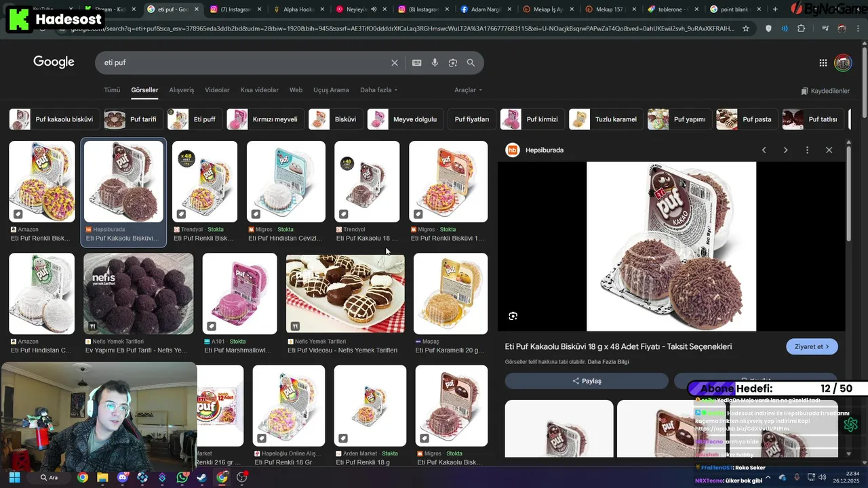Open the three-dot menu in preview panel
The width and height of the screenshot is (868, 488).
click(807, 150)
